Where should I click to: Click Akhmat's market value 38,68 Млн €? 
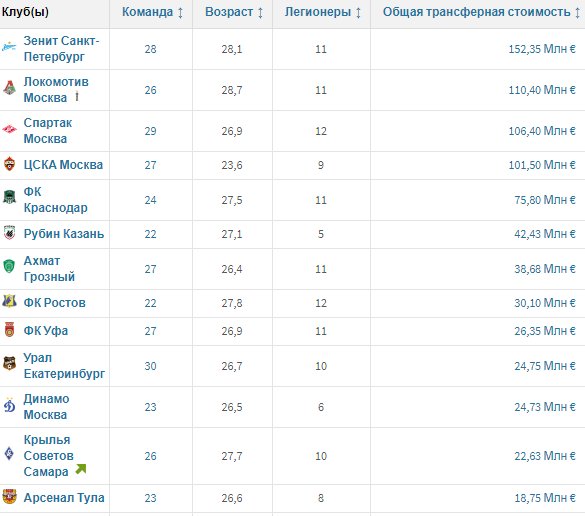coord(545,269)
